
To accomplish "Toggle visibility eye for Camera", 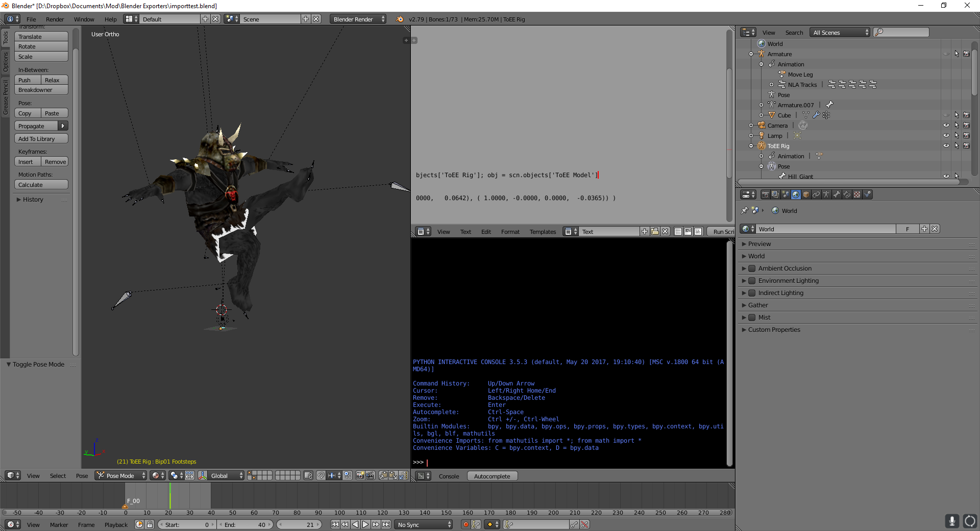I will [x=946, y=126].
